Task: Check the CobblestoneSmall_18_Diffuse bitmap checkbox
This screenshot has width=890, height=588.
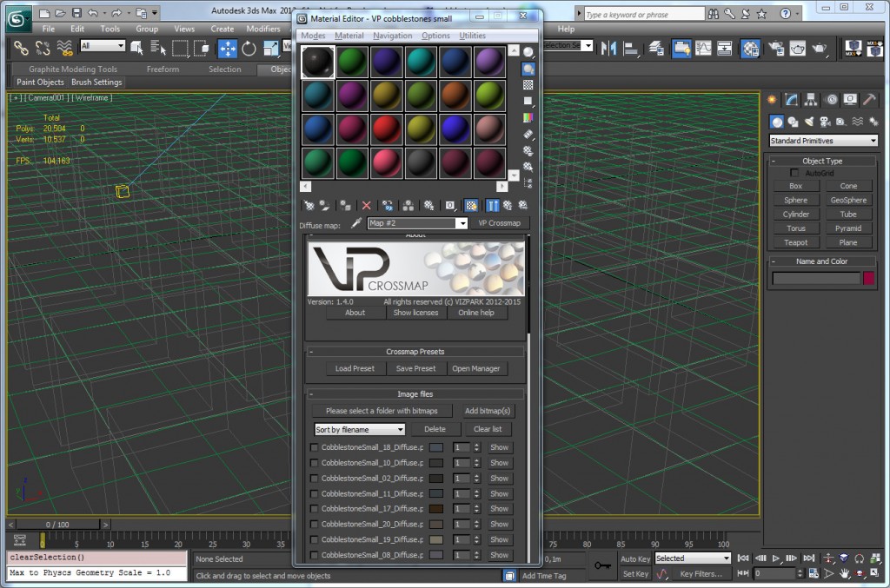Action: 314,447
